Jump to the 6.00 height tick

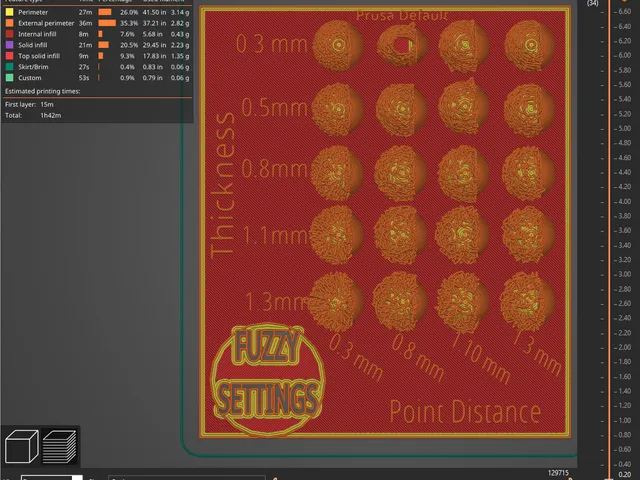click(624, 56)
